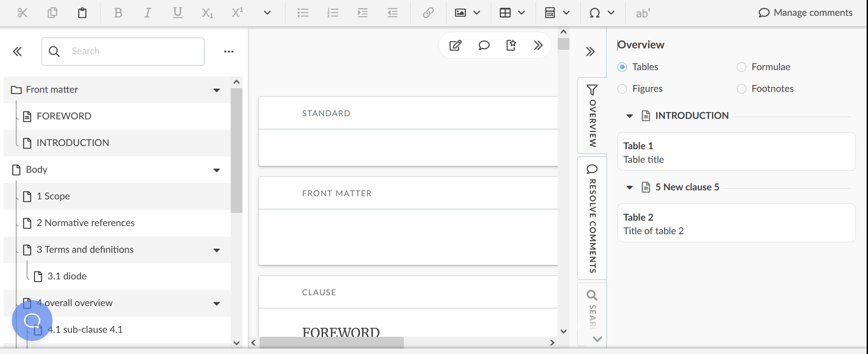Insert a bulleted list
This screenshot has height=354, width=868.
[x=303, y=13]
